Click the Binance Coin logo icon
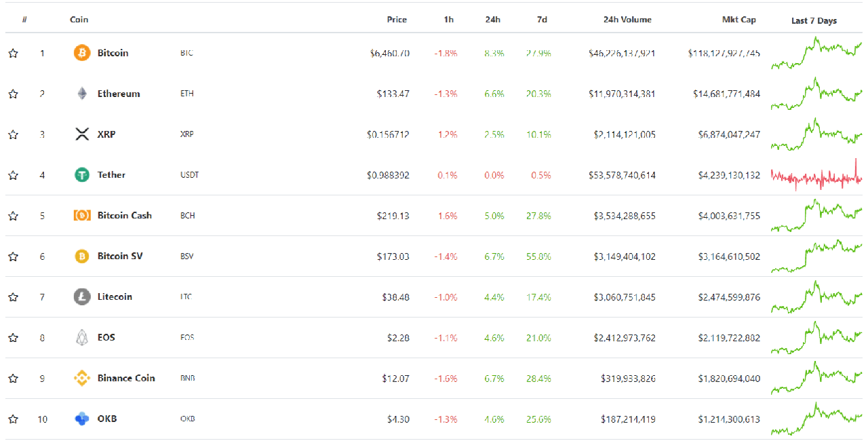 [81, 378]
